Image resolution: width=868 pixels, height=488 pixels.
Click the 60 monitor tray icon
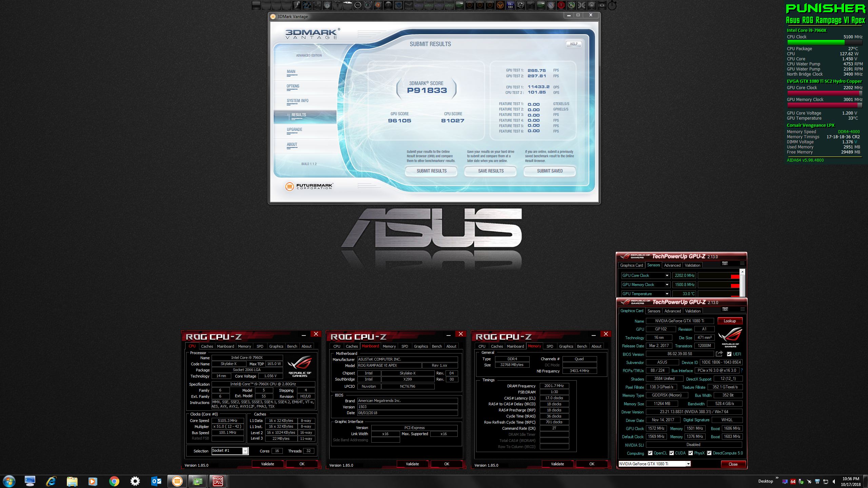pos(785,482)
